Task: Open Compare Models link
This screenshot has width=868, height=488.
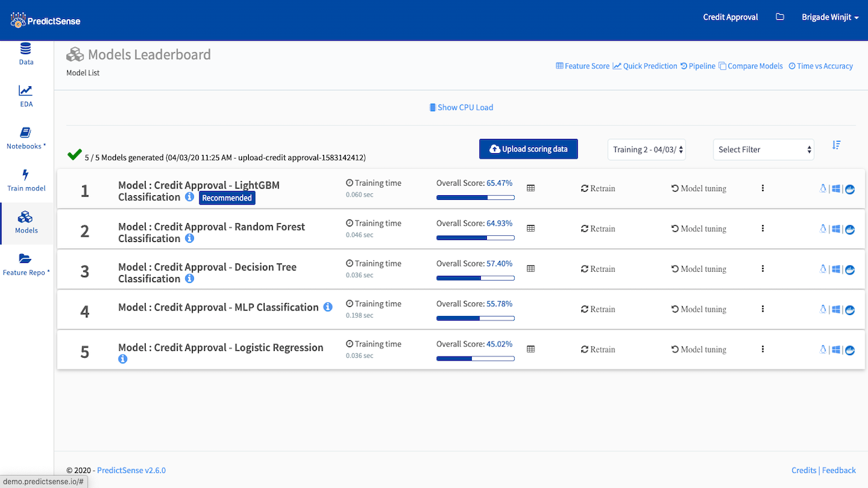Action: click(751, 66)
